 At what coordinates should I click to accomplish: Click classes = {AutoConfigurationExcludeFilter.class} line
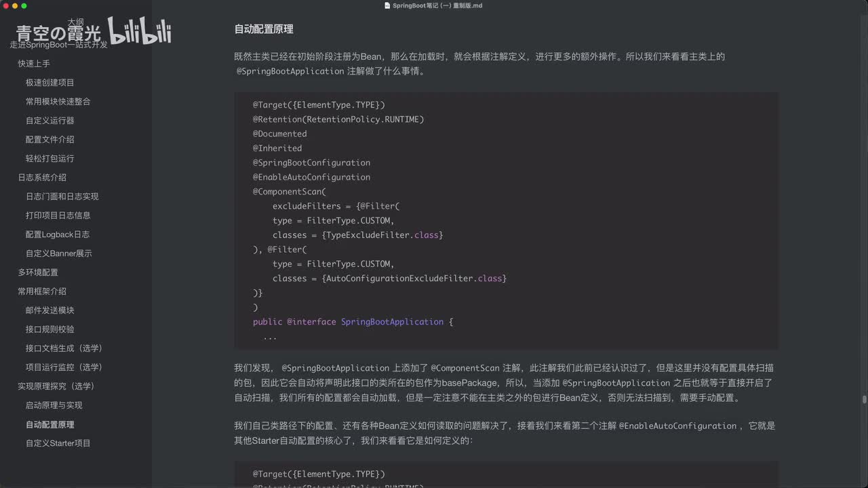(390, 279)
